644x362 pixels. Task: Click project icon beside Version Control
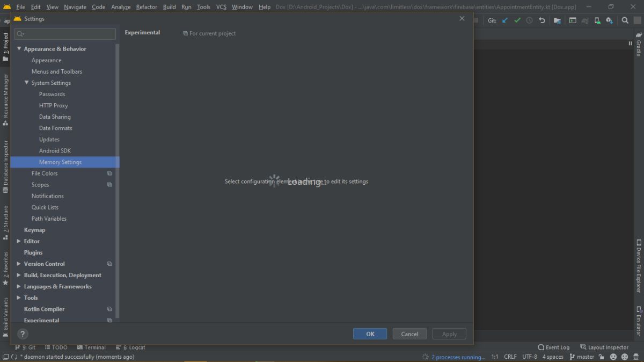[109, 264]
